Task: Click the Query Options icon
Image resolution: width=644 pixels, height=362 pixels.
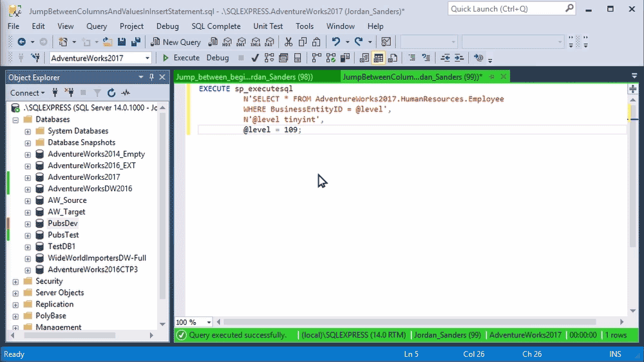Action: click(x=283, y=58)
